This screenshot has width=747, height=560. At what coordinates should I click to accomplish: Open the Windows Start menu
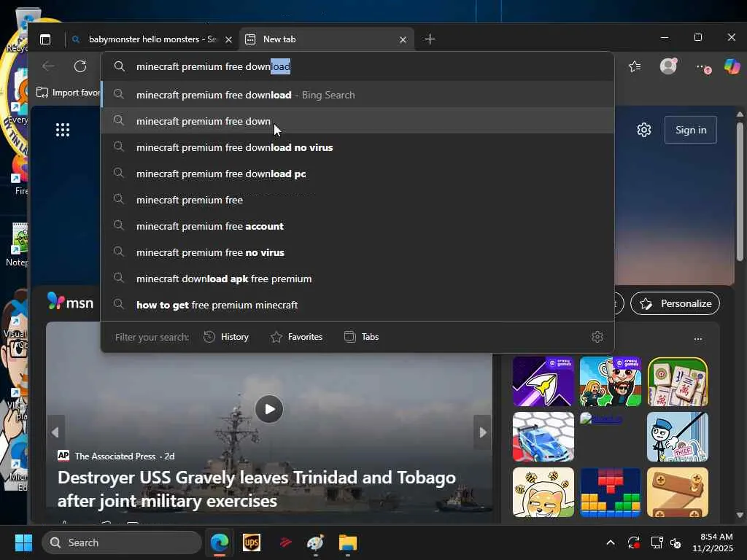tap(23, 542)
